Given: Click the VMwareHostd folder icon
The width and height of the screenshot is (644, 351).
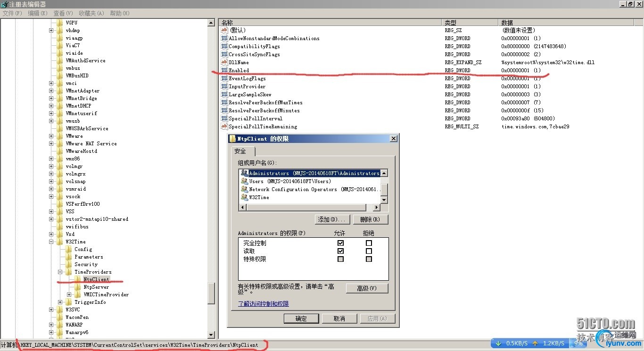Looking at the screenshot, I should click(59, 151).
